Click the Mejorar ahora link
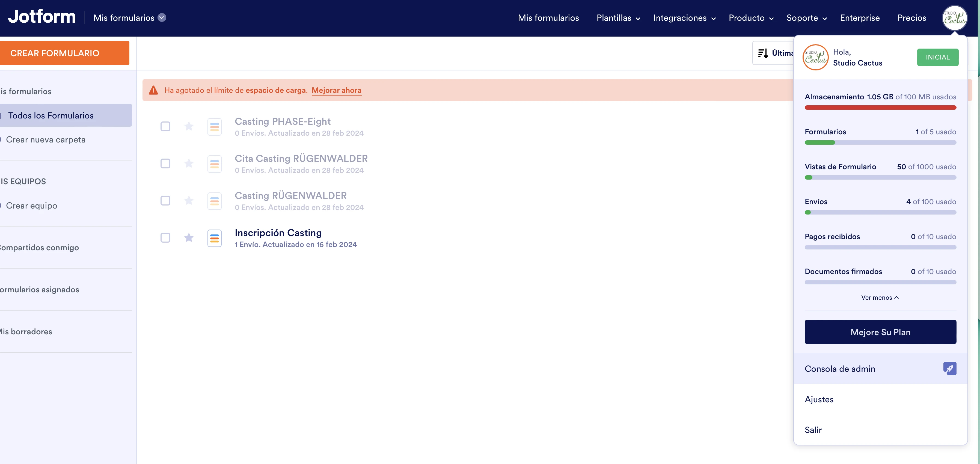The image size is (980, 464). coord(336,90)
